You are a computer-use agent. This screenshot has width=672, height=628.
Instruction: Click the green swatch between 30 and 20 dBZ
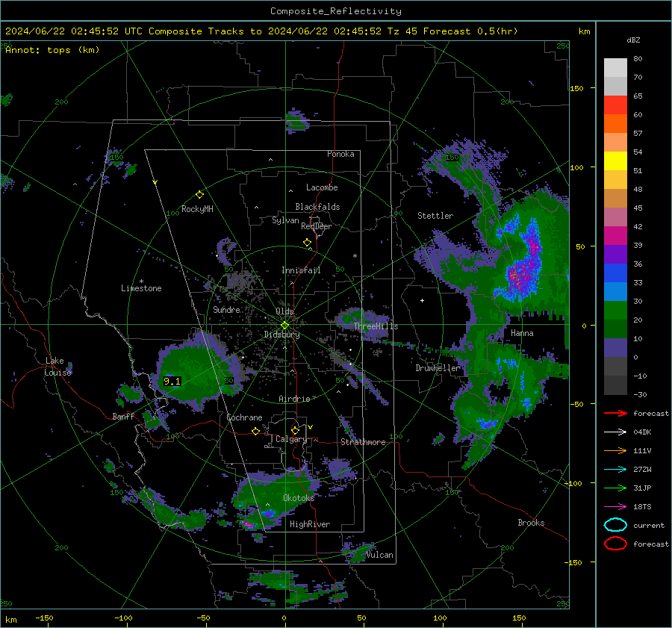(615, 311)
